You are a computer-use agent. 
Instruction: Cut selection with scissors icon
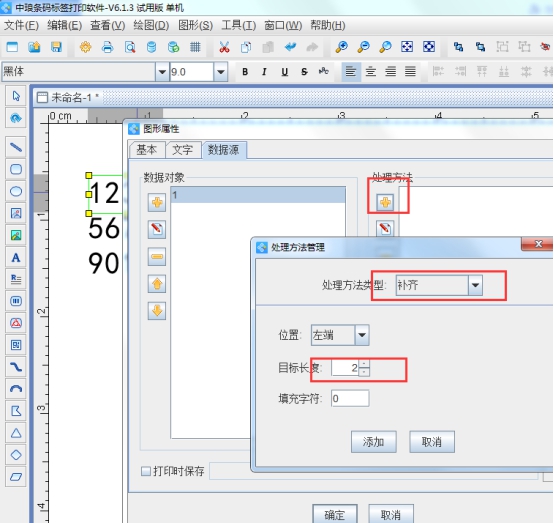[224, 47]
